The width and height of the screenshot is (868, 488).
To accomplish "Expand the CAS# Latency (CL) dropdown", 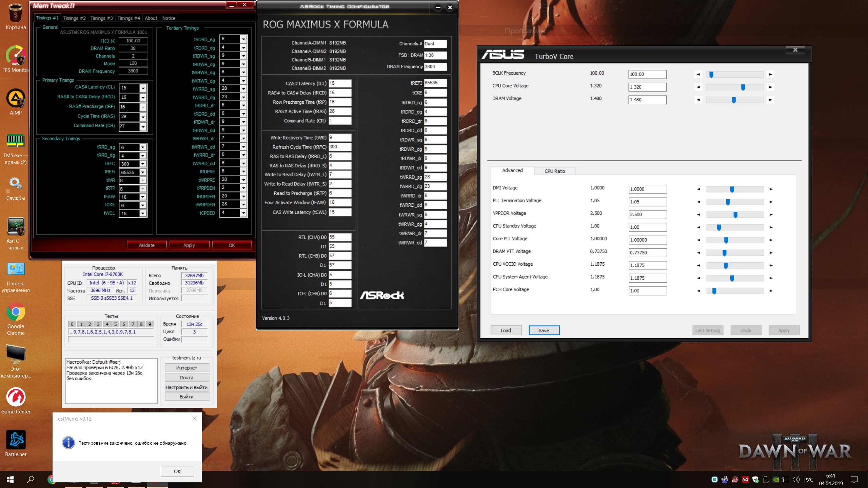I will click(x=143, y=88).
